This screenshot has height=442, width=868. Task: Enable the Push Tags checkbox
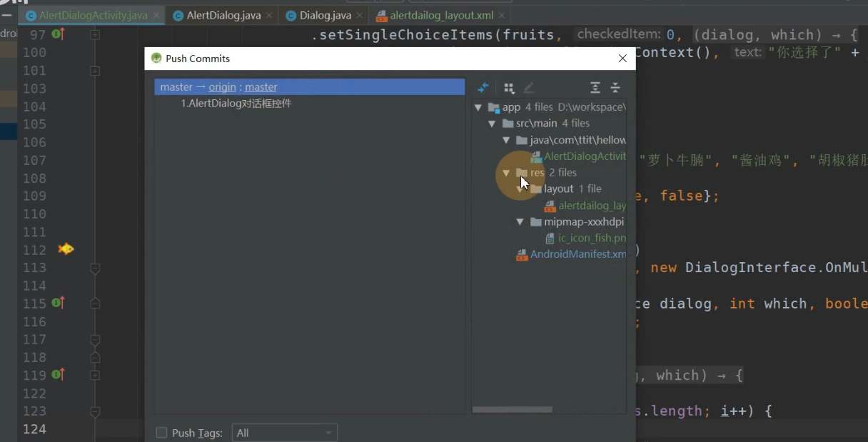162,433
